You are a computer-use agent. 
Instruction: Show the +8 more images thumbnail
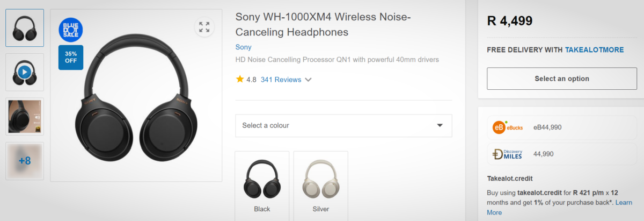pos(25,161)
